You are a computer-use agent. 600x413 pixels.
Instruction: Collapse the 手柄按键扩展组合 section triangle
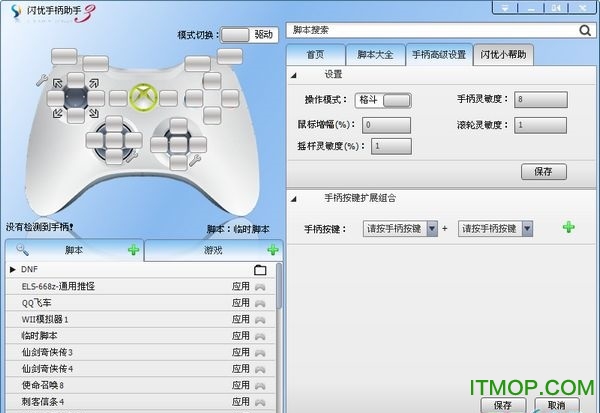pos(293,199)
